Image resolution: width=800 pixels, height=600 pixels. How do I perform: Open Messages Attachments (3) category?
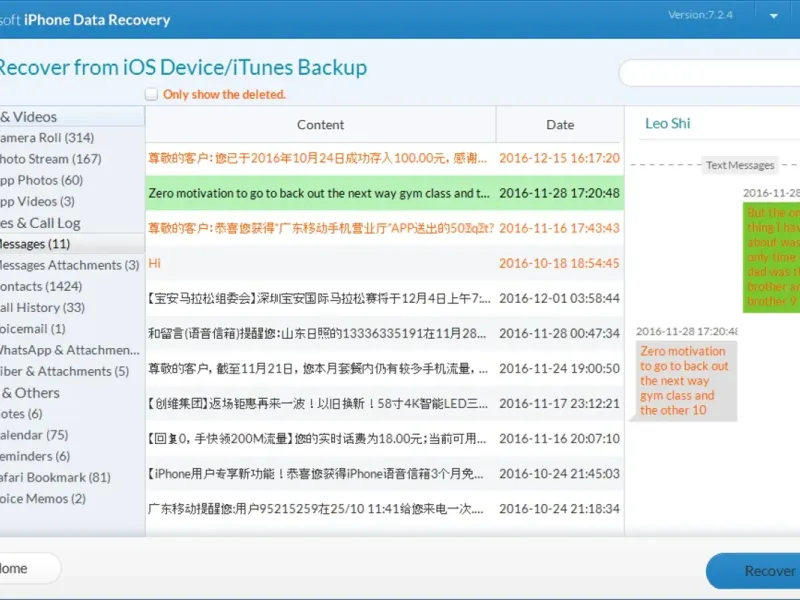[69, 265]
